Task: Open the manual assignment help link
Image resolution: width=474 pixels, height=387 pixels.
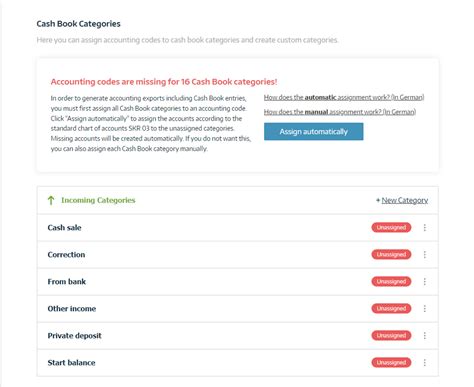Action: (x=340, y=112)
